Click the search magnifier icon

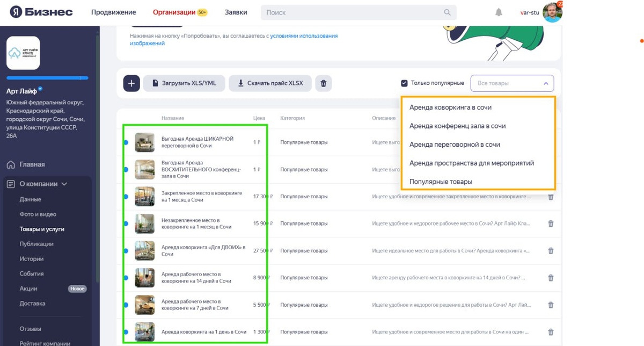coord(448,12)
